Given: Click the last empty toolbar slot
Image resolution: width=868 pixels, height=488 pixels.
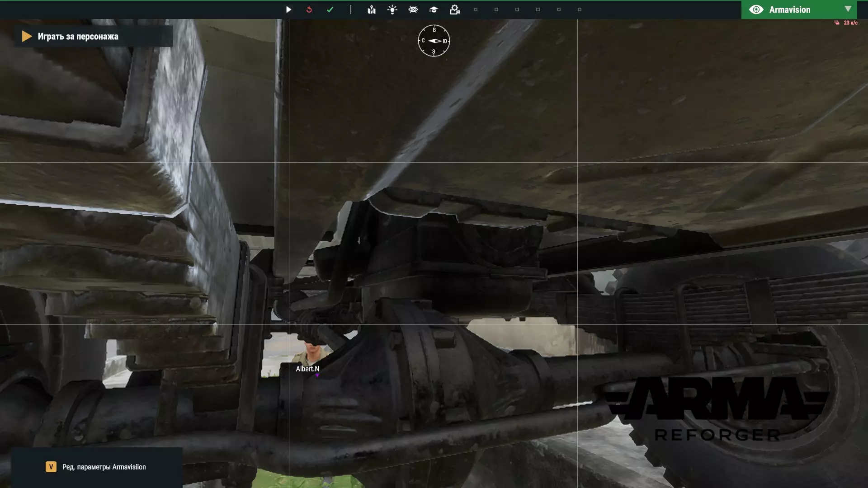Looking at the screenshot, I should (580, 9).
